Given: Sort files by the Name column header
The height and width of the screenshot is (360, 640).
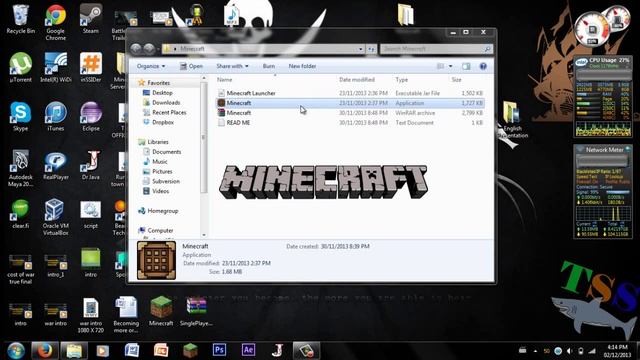Looking at the screenshot, I should [x=224, y=80].
